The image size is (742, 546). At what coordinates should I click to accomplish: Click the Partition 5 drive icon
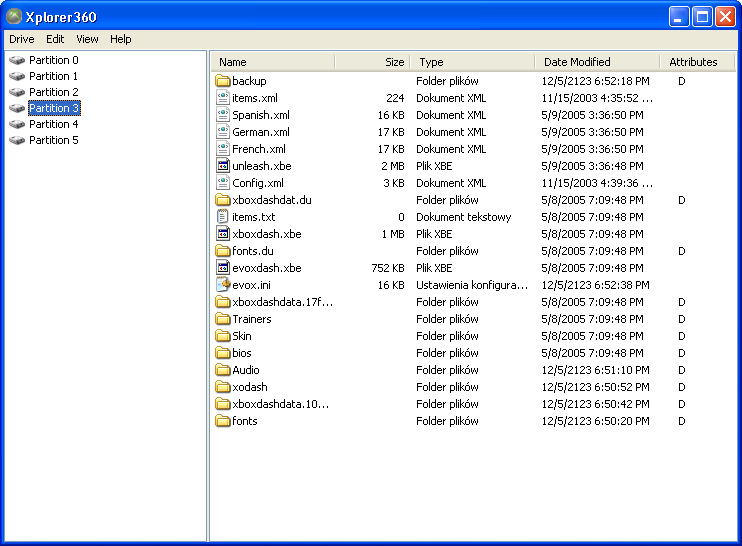(17, 141)
